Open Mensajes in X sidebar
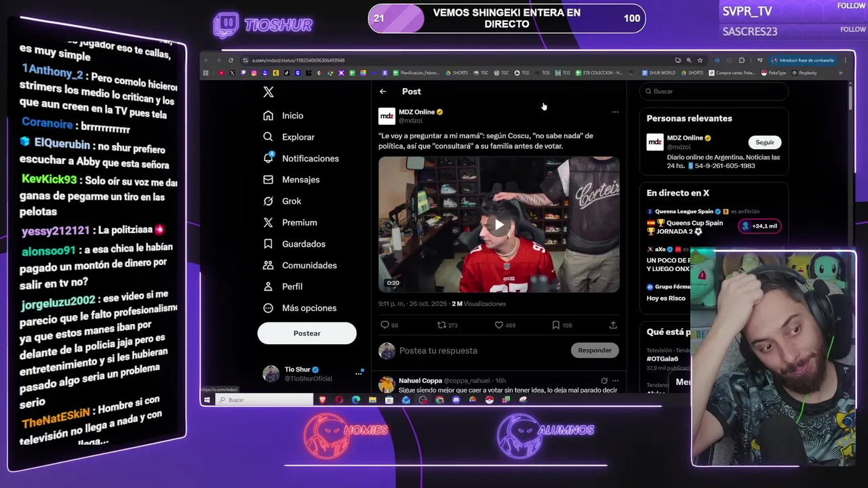The image size is (868, 488). pyautogui.click(x=292, y=180)
